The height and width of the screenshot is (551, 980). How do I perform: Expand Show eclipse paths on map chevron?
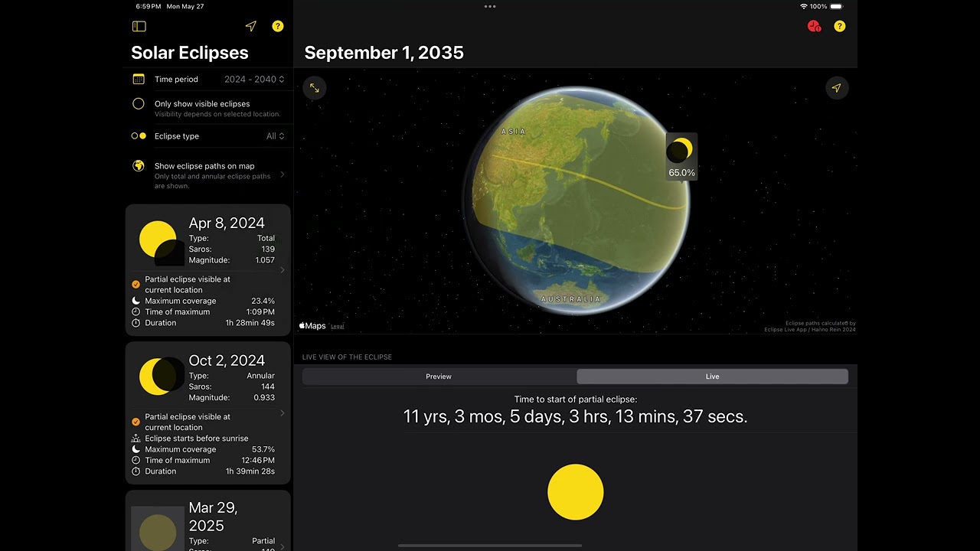click(283, 174)
